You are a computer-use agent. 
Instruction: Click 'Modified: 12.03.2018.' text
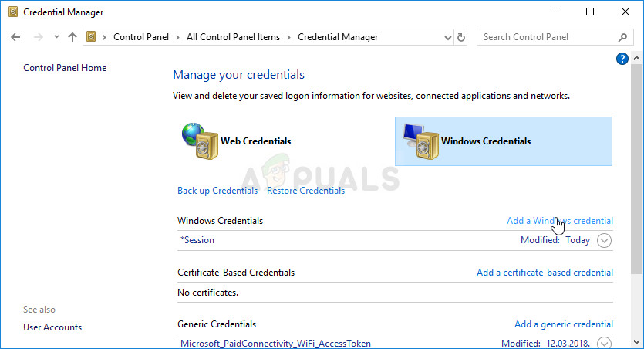(x=546, y=344)
